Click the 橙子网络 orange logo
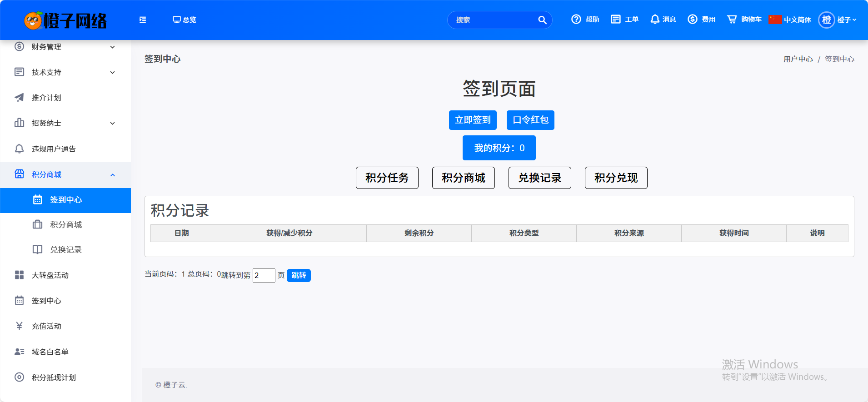Viewport: 868px width, 402px height. coord(65,20)
